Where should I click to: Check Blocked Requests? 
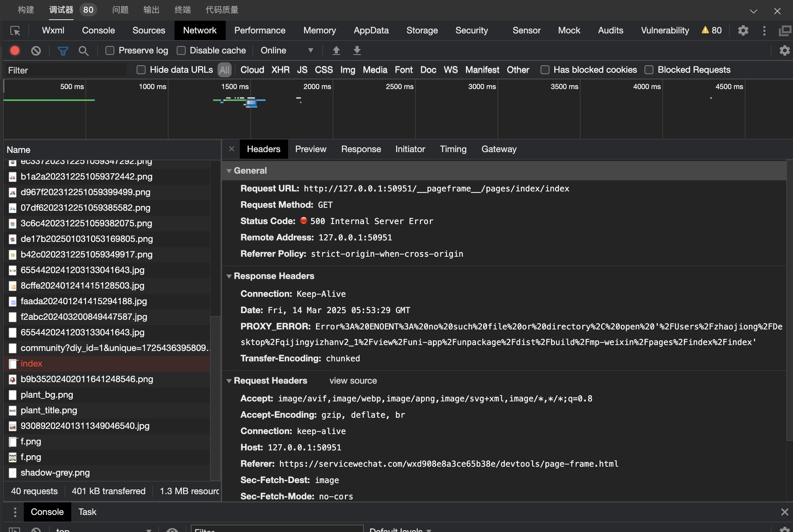(649, 70)
